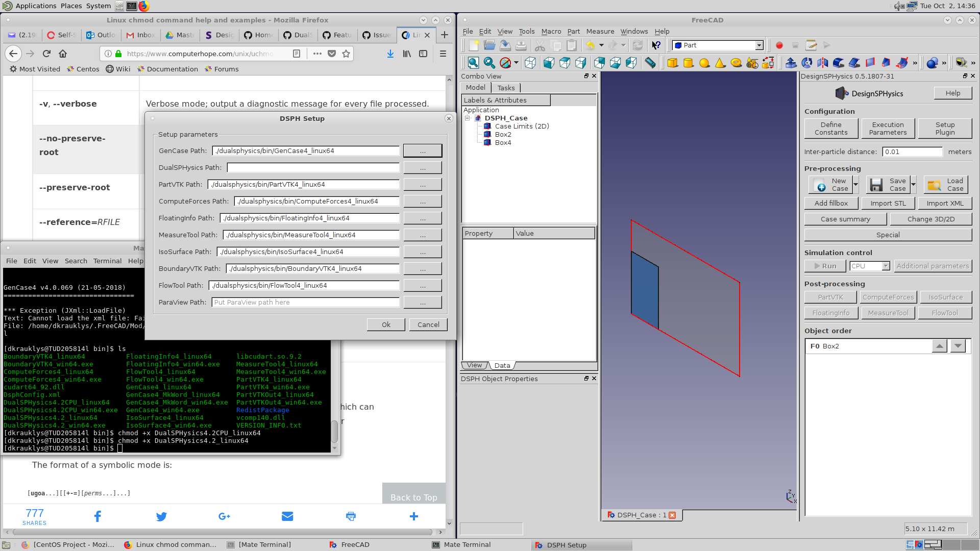
Task: Mirror the shape with the Mirroring tool
Action: point(822,63)
